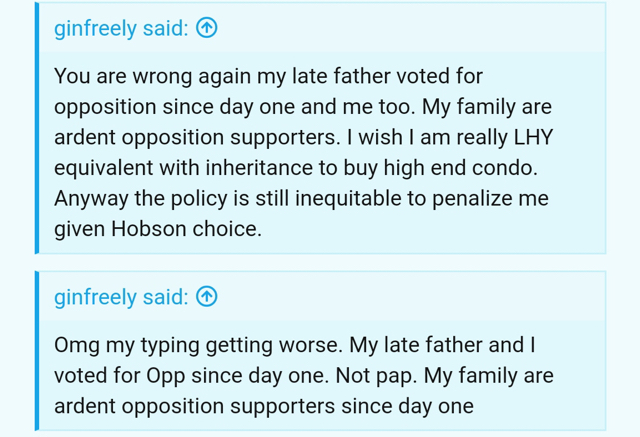The height and width of the screenshot is (437, 640).
Task: Open the "ginfreely said:" link above "You are wrong again"
Action: (121, 29)
